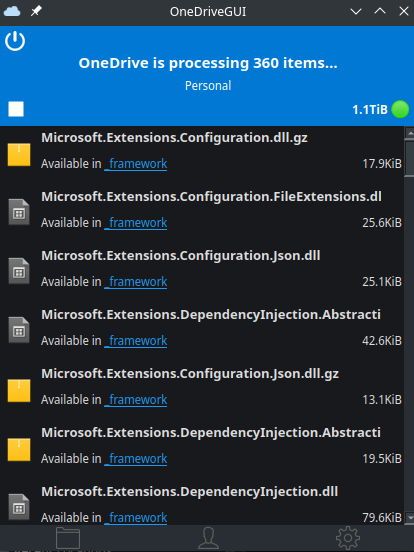Screen dimensions: 414x552
Task: Click the 25.6KiB file size
Action: click(382, 223)
